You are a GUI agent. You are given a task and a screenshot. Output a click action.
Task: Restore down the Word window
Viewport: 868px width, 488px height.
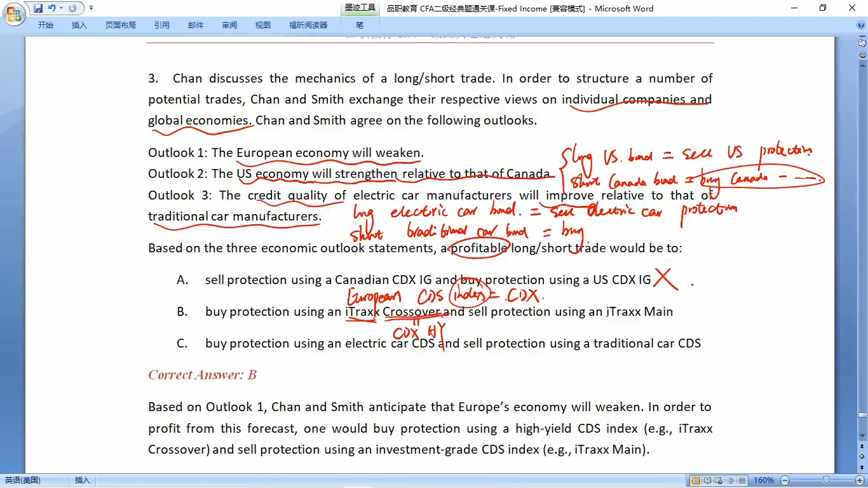pyautogui.click(x=823, y=8)
